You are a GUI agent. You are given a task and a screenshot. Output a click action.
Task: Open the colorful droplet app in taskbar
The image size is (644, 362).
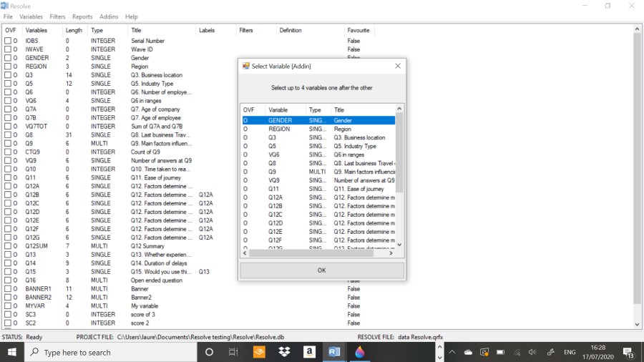pos(359,352)
